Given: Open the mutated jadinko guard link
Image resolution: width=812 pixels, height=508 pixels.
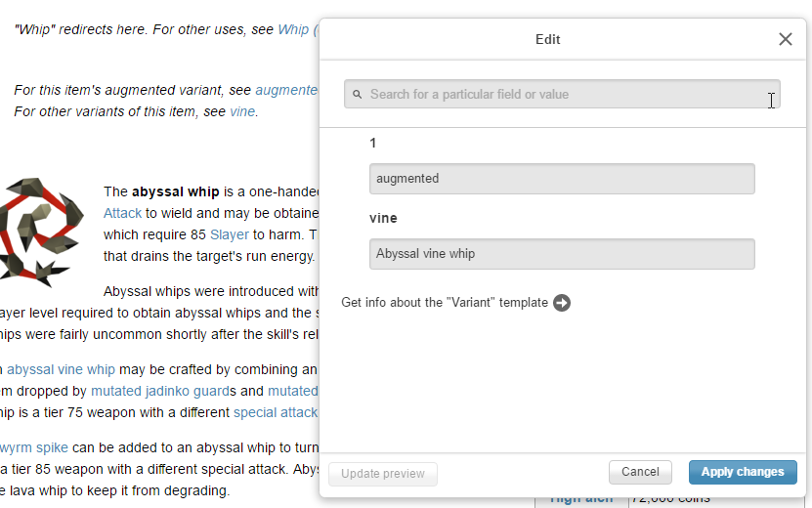Looking at the screenshot, I should (x=159, y=391).
